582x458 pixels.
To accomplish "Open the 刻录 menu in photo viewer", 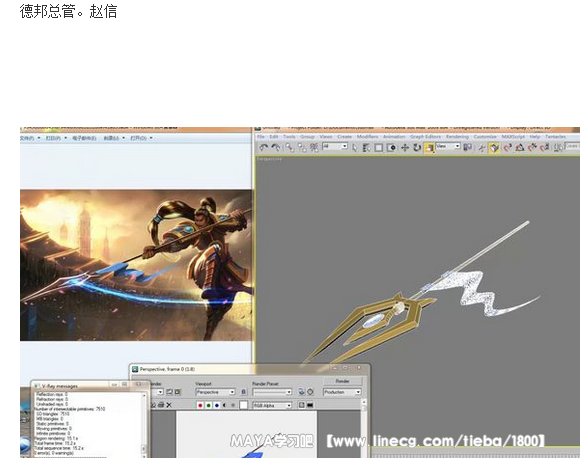I will (114, 138).
